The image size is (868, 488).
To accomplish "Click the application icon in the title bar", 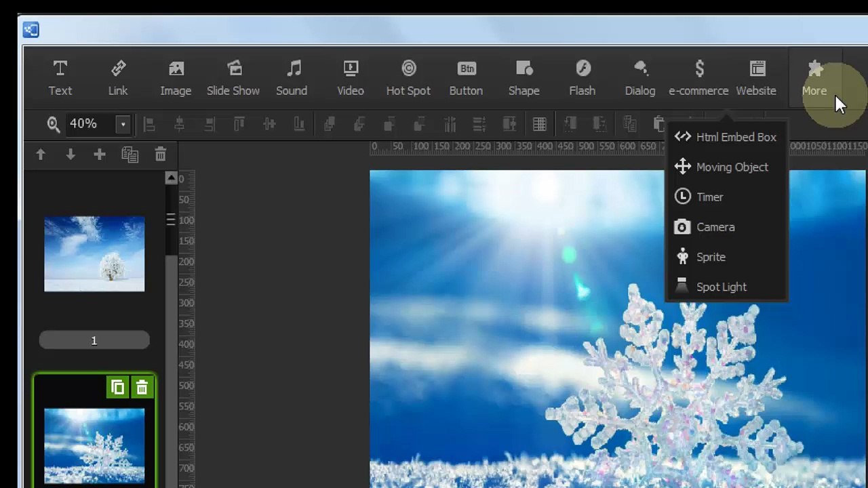I will 31,30.
